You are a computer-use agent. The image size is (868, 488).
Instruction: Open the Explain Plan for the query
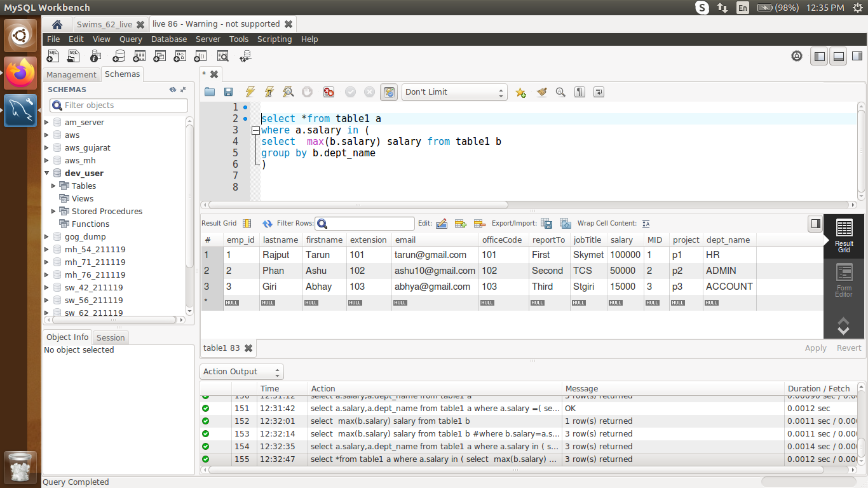[288, 92]
